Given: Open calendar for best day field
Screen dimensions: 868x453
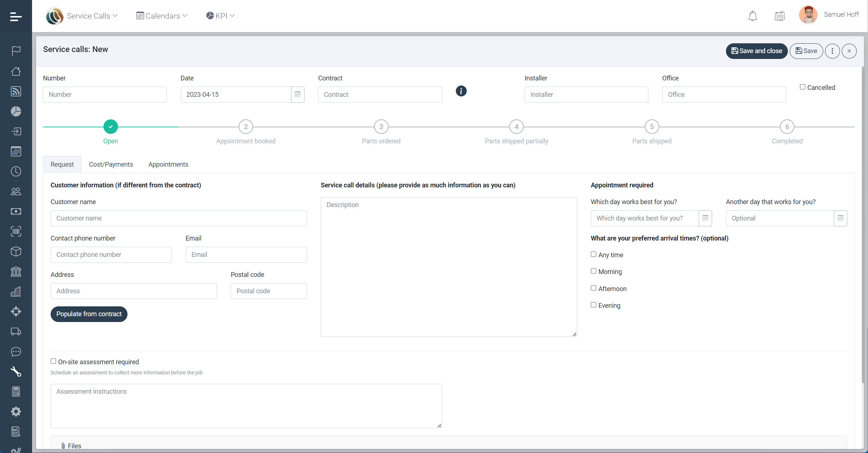Looking at the screenshot, I should point(705,218).
